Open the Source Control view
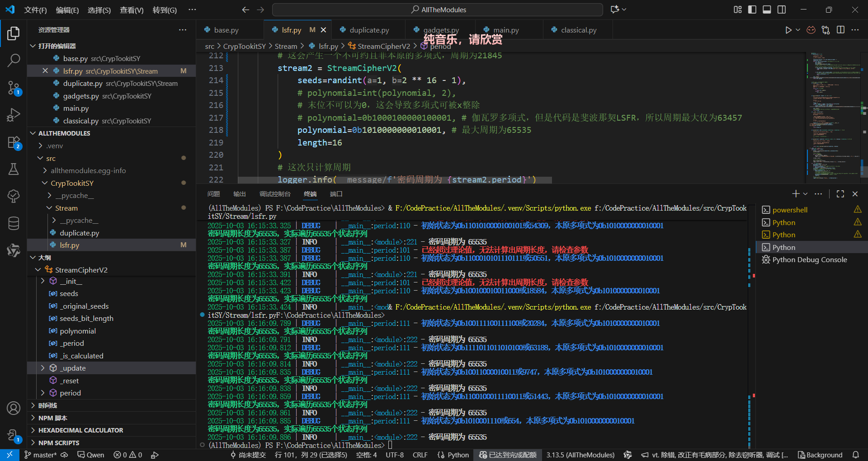The width and height of the screenshot is (868, 461). click(14, 88)
